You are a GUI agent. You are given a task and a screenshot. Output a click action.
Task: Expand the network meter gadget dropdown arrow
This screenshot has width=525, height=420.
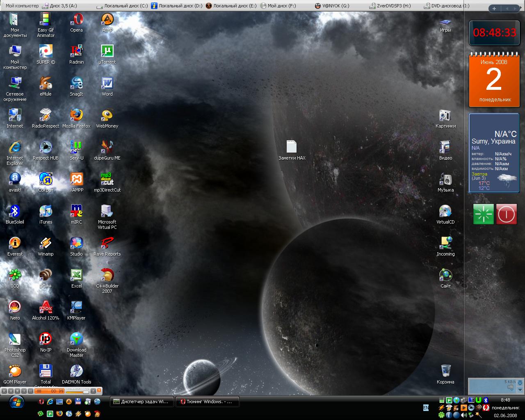(x=520, y=390)
